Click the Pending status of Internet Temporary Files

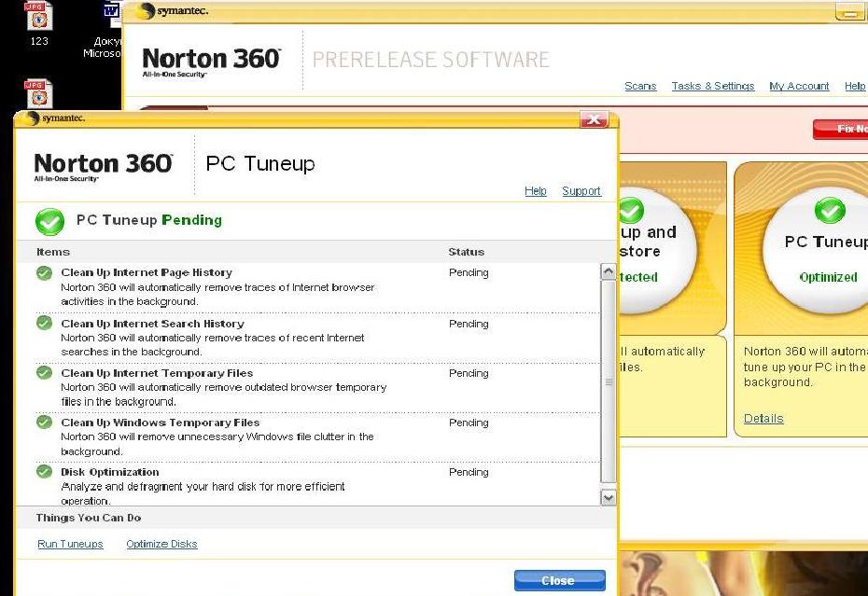(469, 373)
